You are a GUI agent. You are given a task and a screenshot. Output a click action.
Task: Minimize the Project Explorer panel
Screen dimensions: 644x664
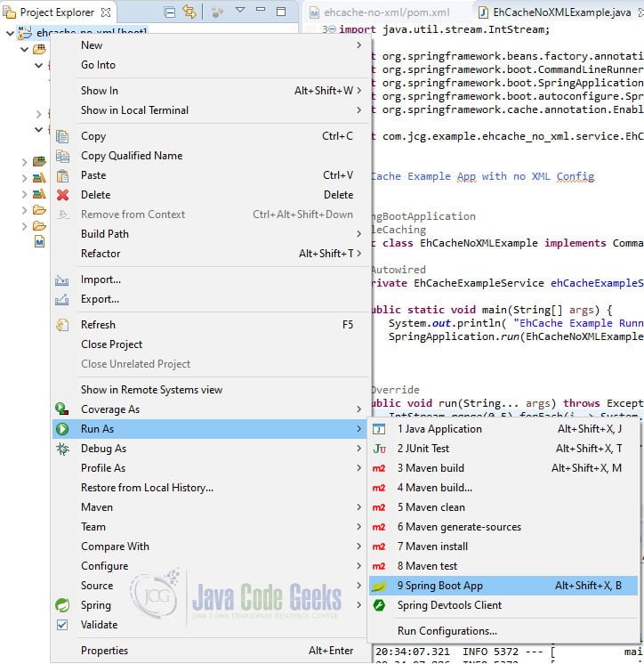click(x=261, y=9)
